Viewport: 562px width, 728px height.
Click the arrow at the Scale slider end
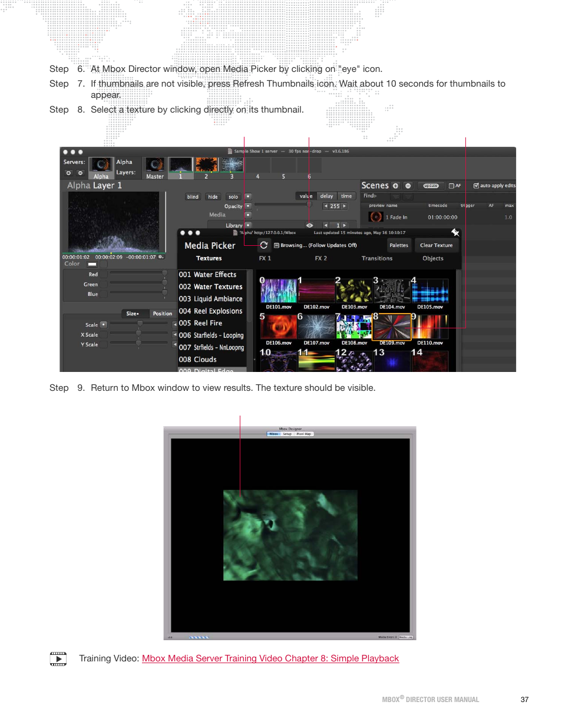tap(174, 324)
